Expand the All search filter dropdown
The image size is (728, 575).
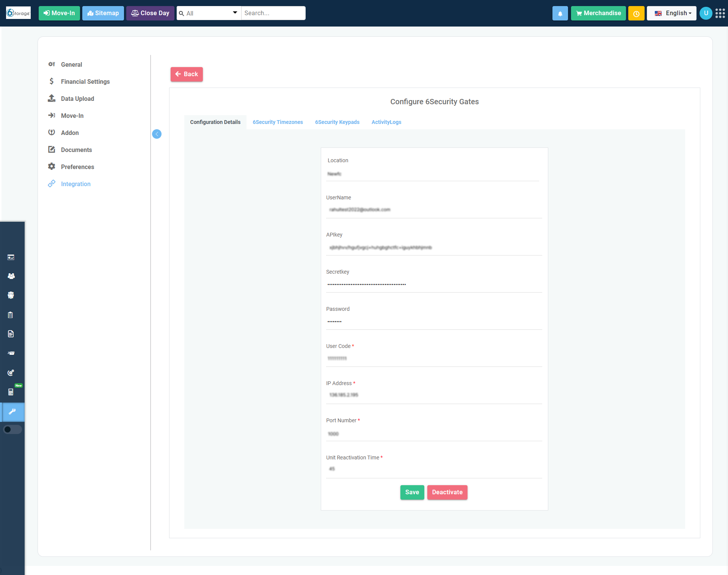(x=209, y=13)
